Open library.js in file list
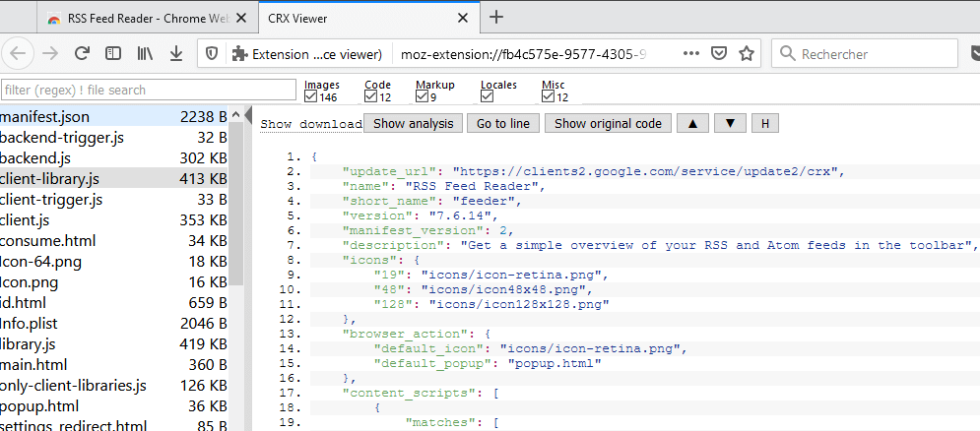The height and width of the screenshot is (431, 980). pyautogui.click(x=113, y=343)
